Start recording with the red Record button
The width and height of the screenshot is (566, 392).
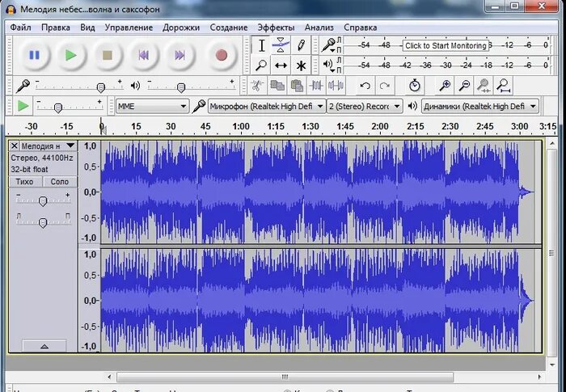click(x=222, y=55)
